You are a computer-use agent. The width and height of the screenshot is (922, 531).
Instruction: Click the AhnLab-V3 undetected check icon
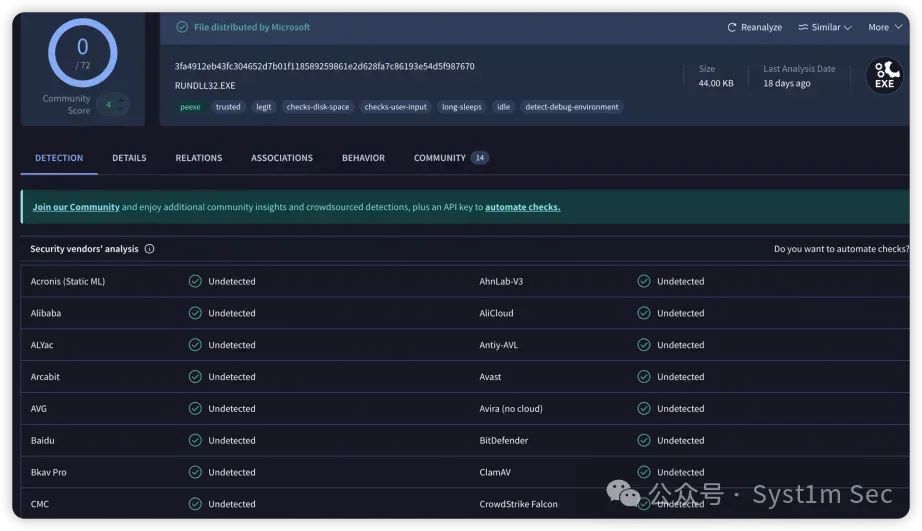644,282
